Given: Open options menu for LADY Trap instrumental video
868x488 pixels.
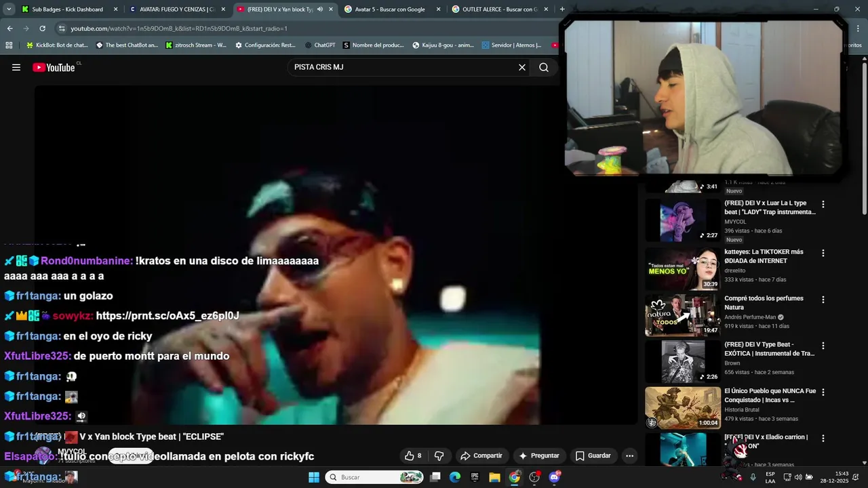Looking at the screenshot, I should click(823, 204).
